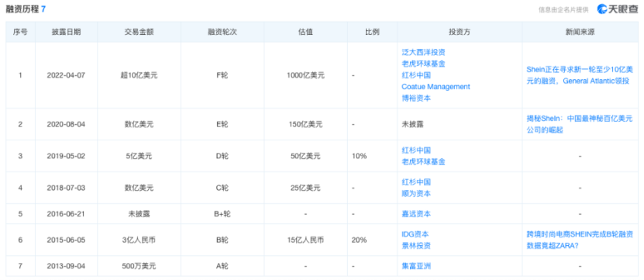Select the 3亿人民币 amount cell
This screenshot has width=644, height=280.
click(x=139, y=240)
